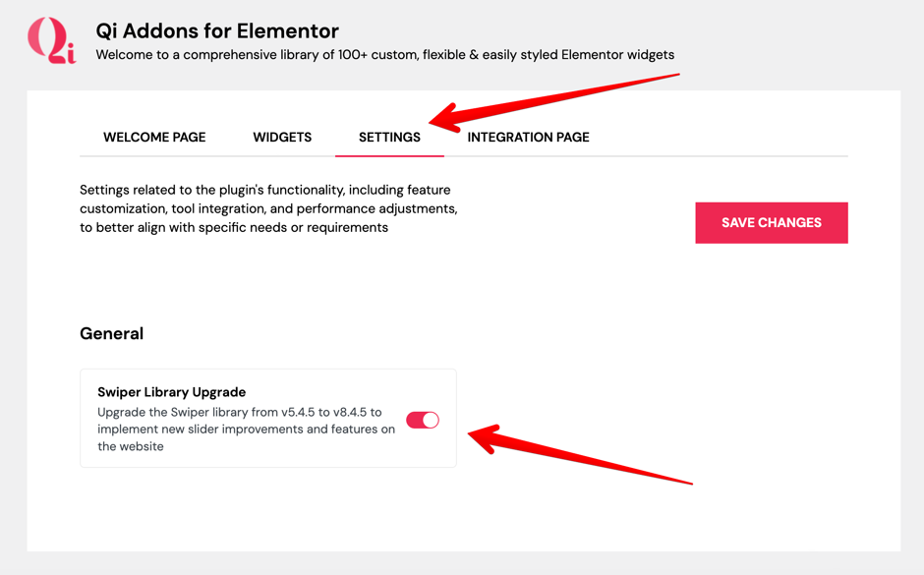Click the Save Changes button
The height and width of the screenshot is (575, 924).
772,223
